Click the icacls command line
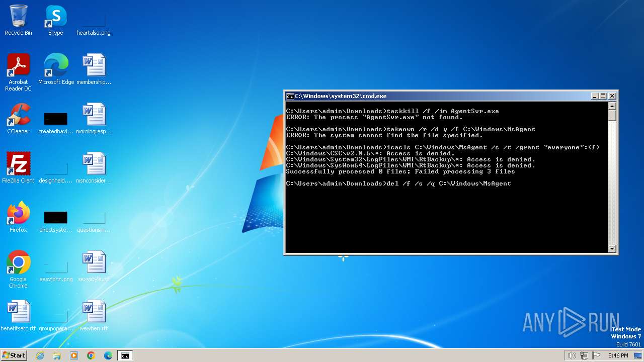 (443, 147)
